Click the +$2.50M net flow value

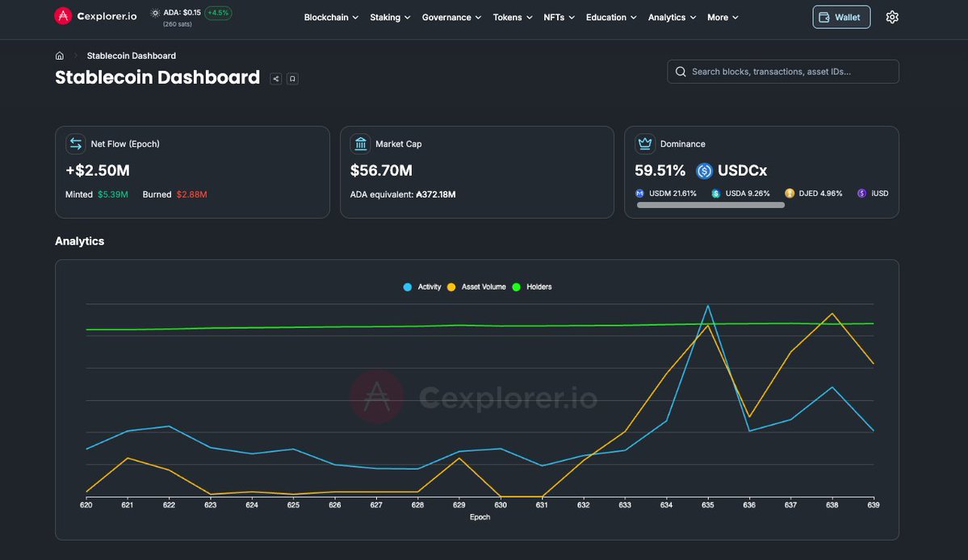[x=98, y=171]
